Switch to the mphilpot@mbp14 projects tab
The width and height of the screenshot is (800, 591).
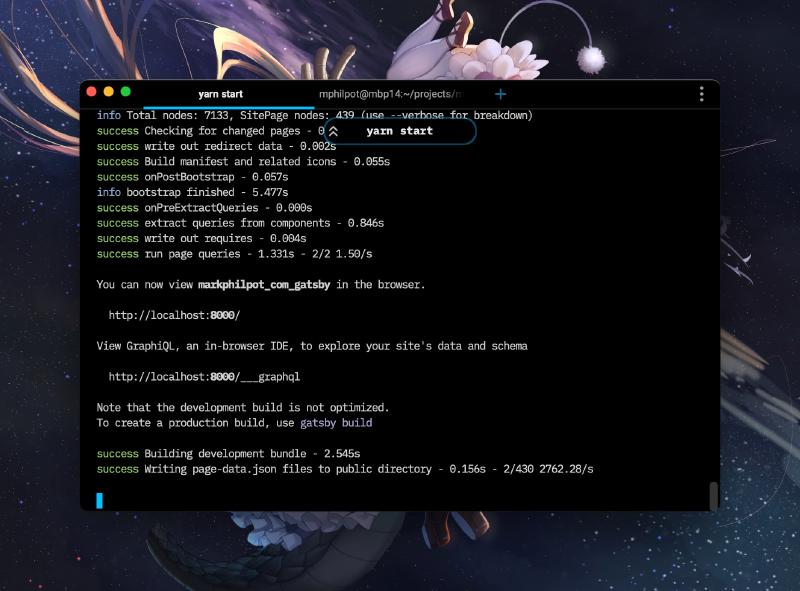390,94
